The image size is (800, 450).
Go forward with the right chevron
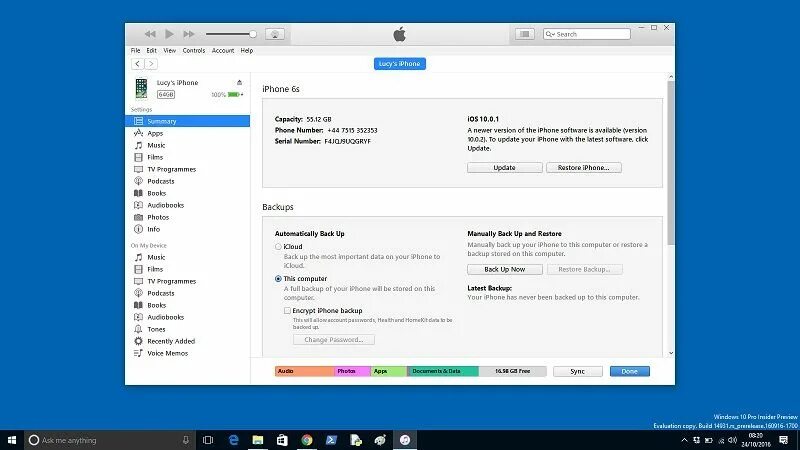click(151, 64)
